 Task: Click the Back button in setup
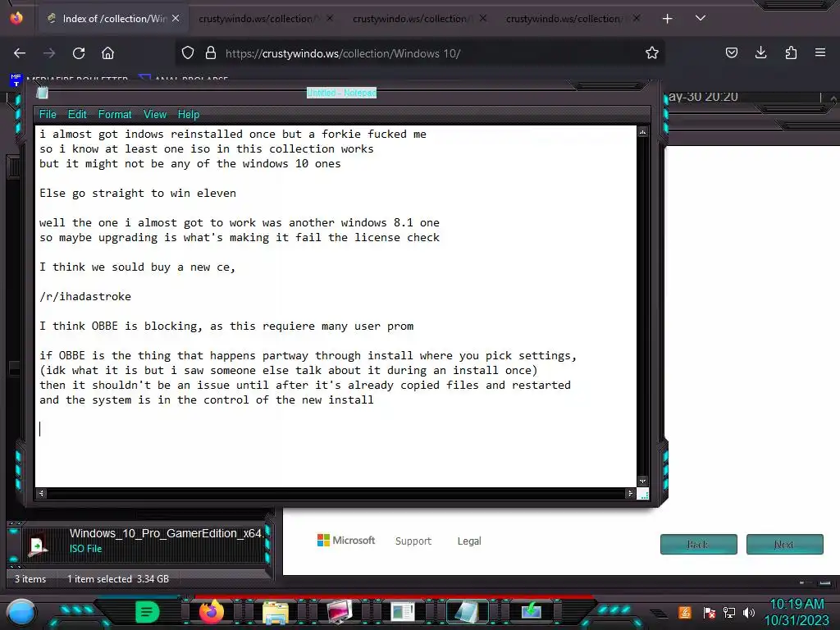699,545
